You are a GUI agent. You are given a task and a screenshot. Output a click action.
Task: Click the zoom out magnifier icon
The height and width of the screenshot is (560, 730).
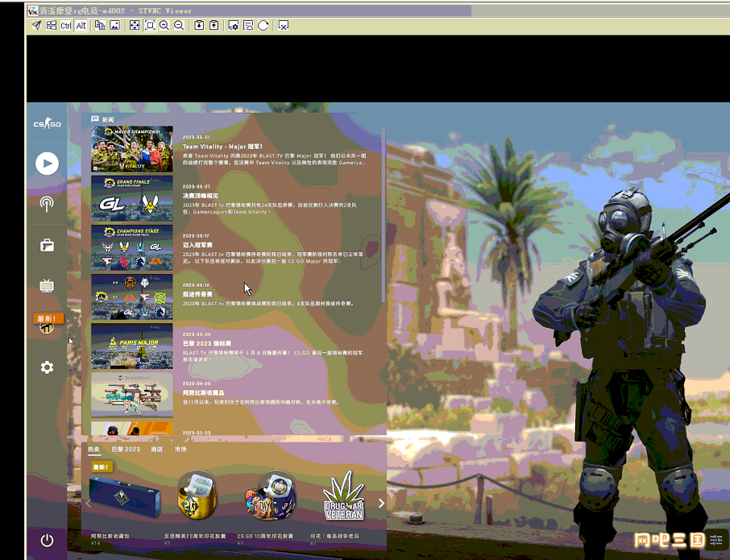pos(179,25)
